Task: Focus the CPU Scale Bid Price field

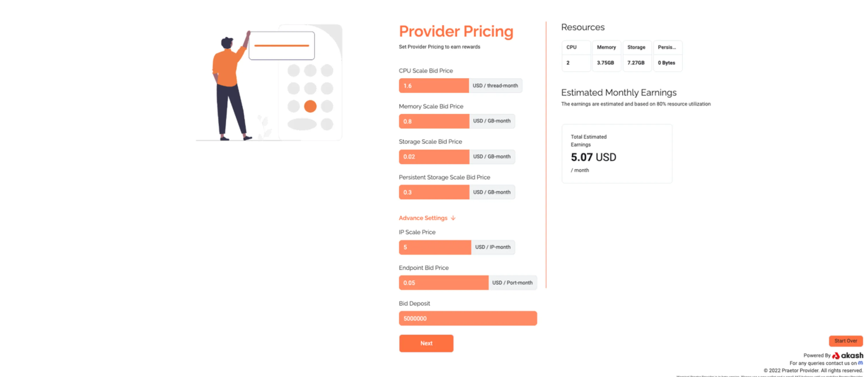Action: [x=434, y=86]
